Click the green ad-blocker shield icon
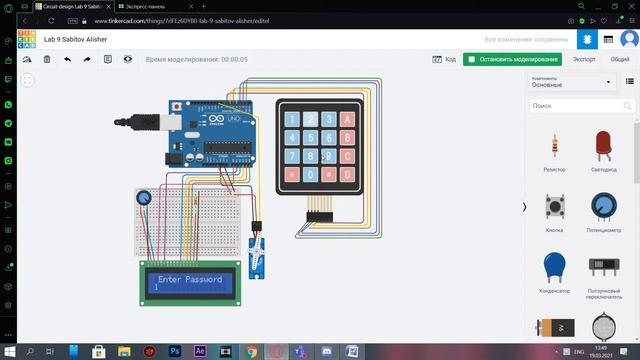 click(582, 21)
